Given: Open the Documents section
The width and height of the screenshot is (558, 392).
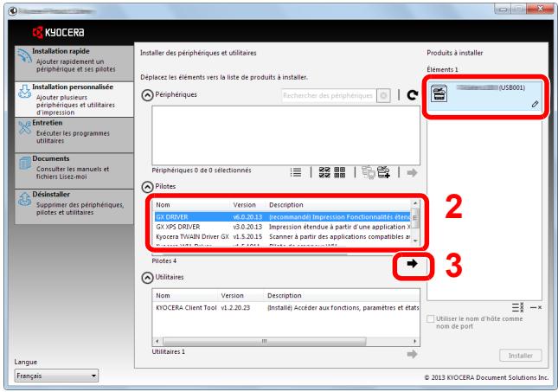Looking at the screenshot, I should pos(74,170).
